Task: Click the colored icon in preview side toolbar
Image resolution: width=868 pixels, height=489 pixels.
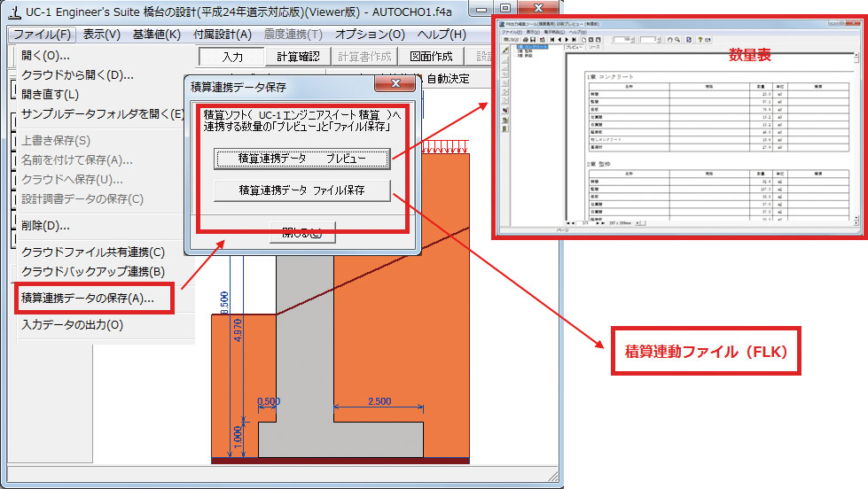Action: click(505, 110)
